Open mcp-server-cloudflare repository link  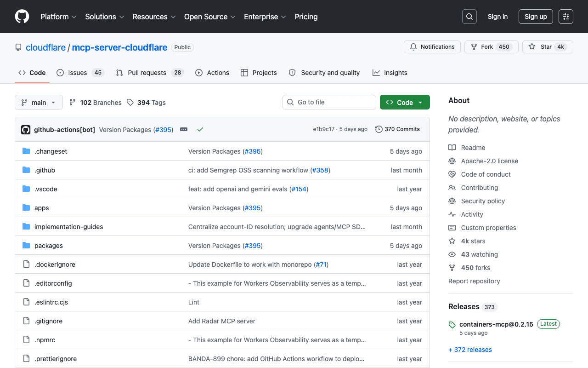119,47
